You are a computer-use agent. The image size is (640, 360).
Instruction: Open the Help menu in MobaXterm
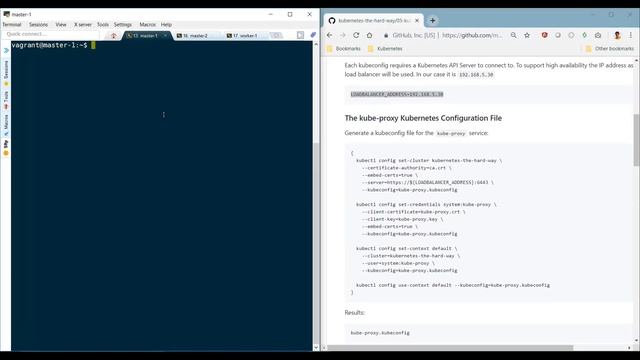[x=166, y=24]
